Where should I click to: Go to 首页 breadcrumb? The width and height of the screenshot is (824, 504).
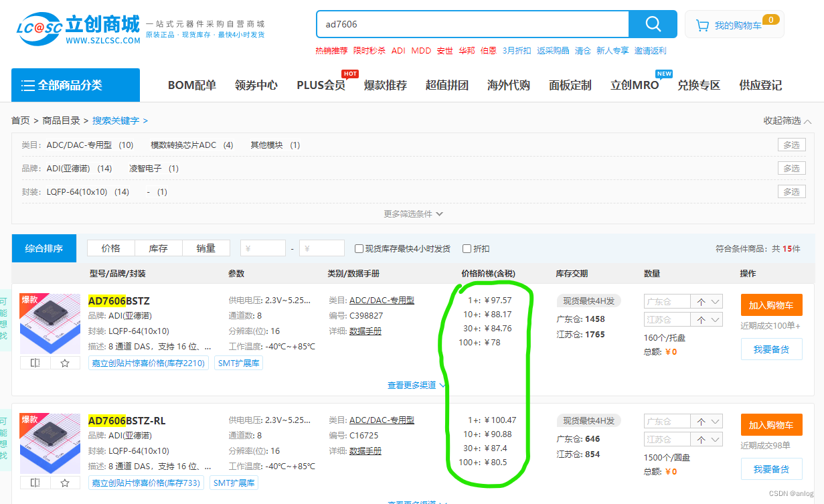click(x=21, y=120)
